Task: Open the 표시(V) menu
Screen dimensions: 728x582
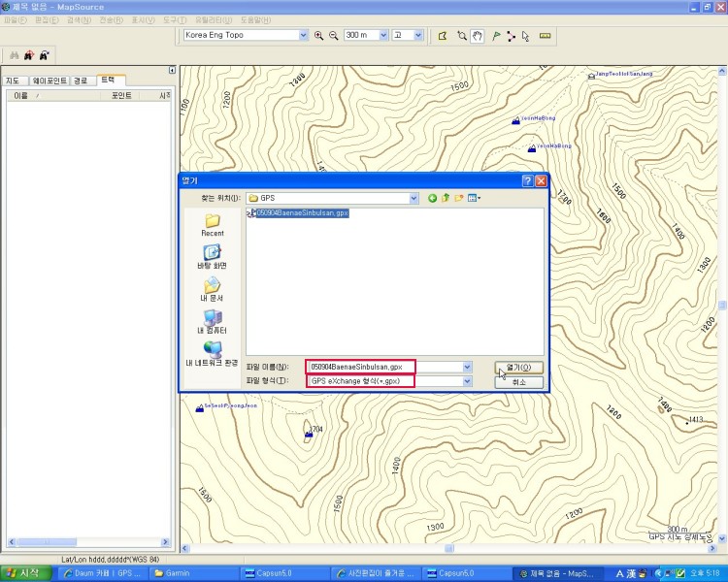Action: (143, 20)
